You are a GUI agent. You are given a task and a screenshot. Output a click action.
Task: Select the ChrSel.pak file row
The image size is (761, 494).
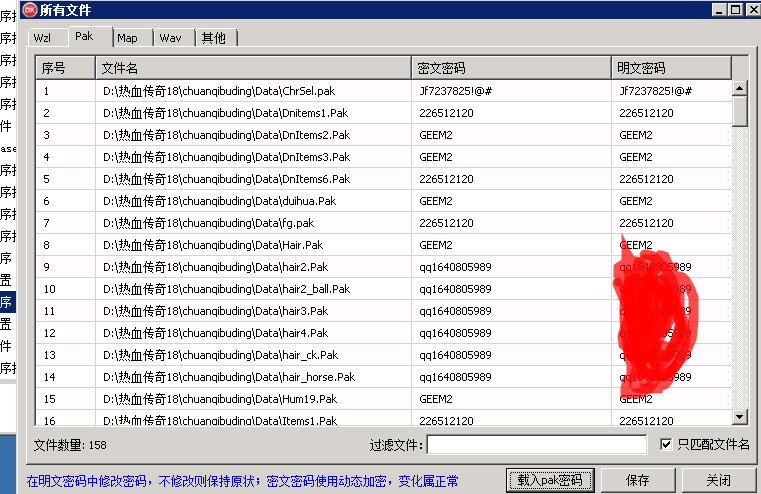pos(383,91)
